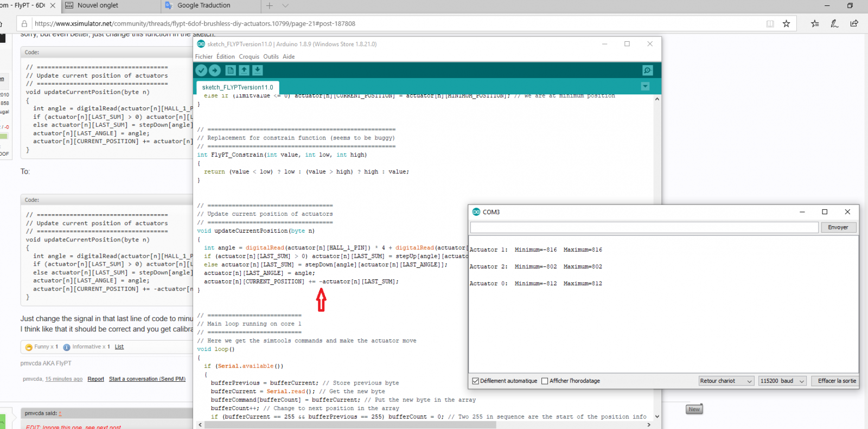Expand the sketch tab dropdown arrow
This screenshot has height=429, width=868.
coord(645,87)
